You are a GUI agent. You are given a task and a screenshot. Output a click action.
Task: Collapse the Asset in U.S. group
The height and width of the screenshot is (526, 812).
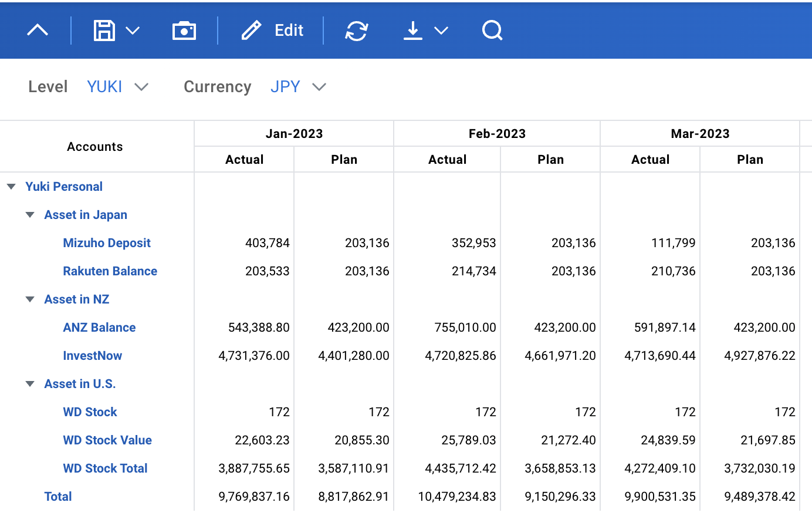click(x=30, y=384)
